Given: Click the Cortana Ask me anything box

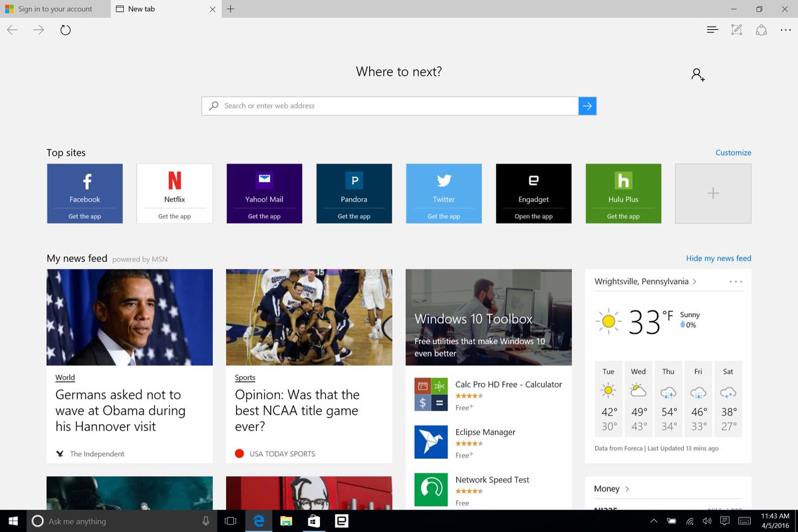Looking at the screenshot, I should point(121,521).
